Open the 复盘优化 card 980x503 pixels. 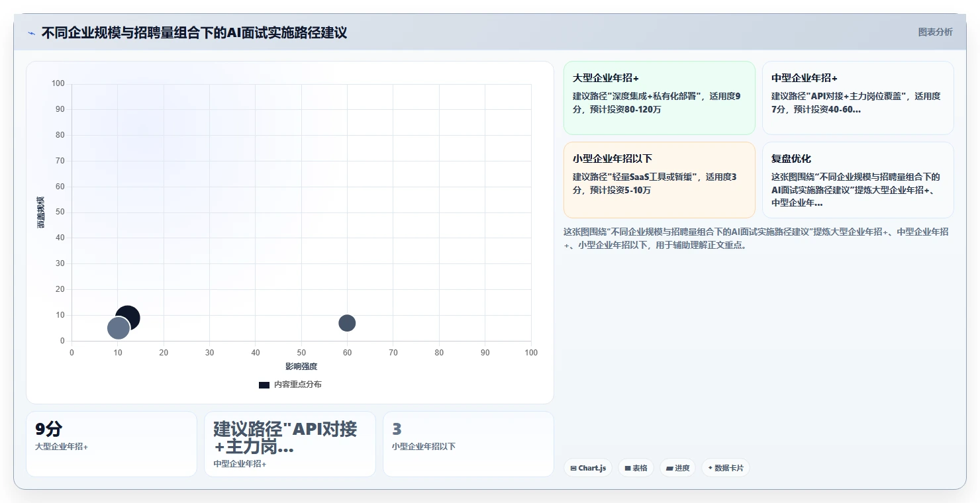[857, 180]
